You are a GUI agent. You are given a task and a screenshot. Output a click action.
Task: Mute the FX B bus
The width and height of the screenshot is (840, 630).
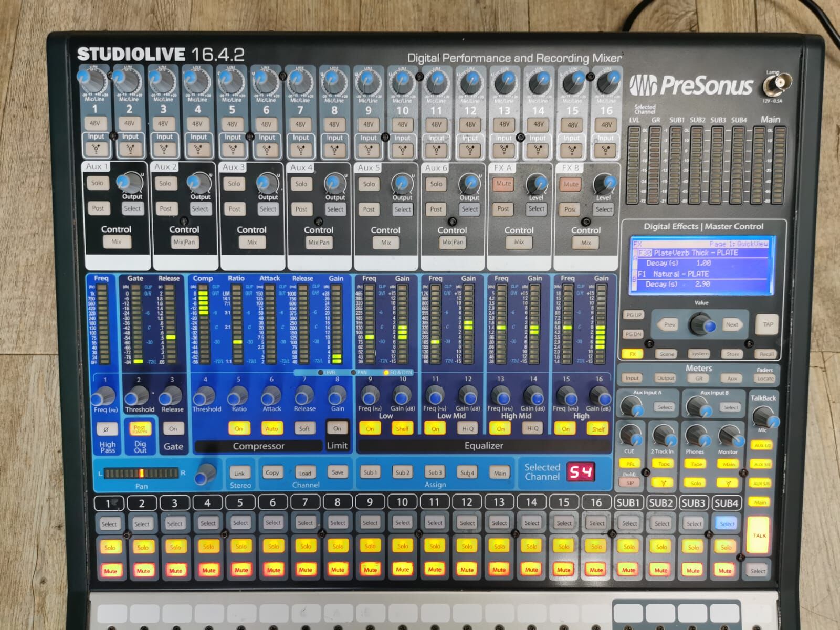click(571, 184)
